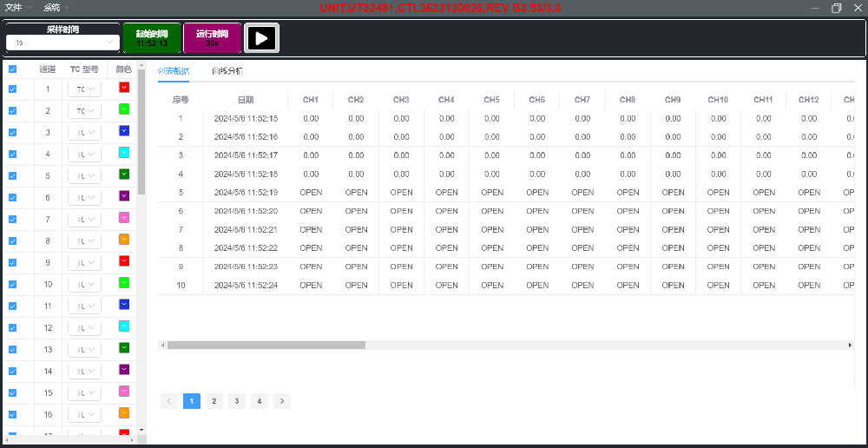Disable channel 8 via its checkbox
Viewport: 868px width, 448px height.
coord(12,240)
